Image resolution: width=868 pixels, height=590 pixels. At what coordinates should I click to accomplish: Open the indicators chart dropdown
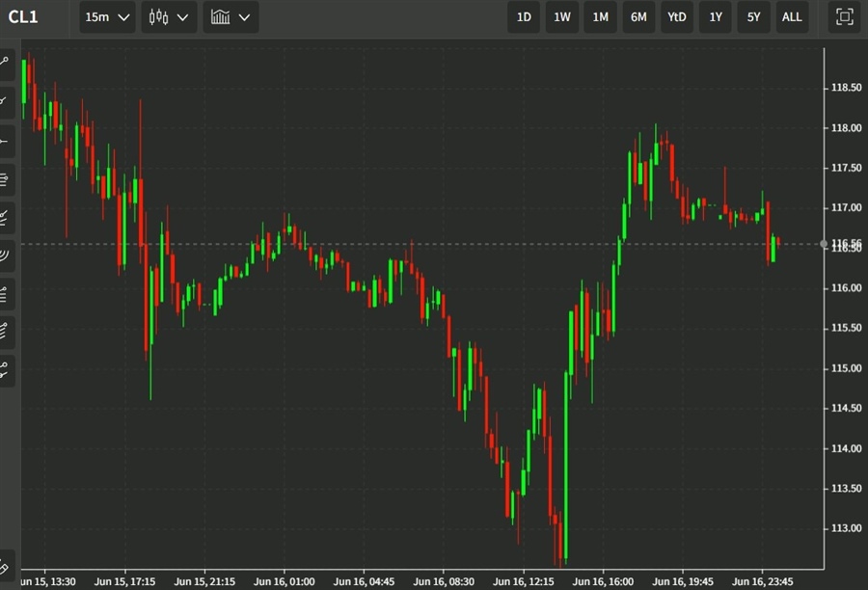pyautogui.click(x=231, y=17)
